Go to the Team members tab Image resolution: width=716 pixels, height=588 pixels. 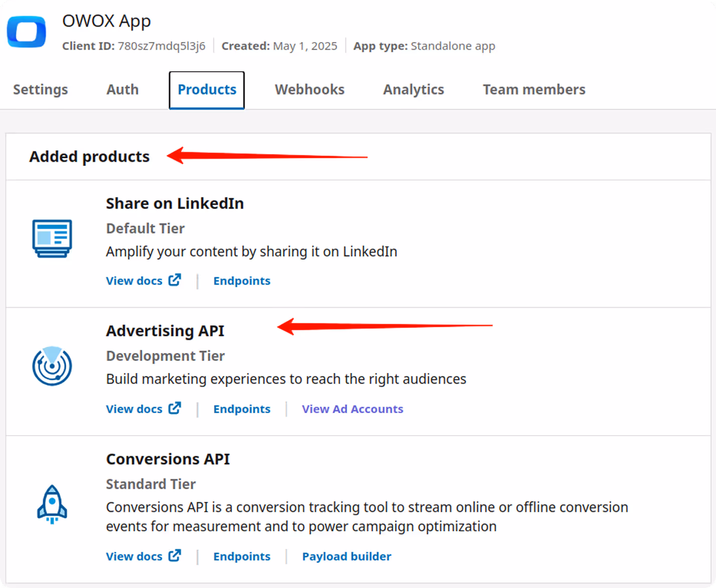point(533,89)
